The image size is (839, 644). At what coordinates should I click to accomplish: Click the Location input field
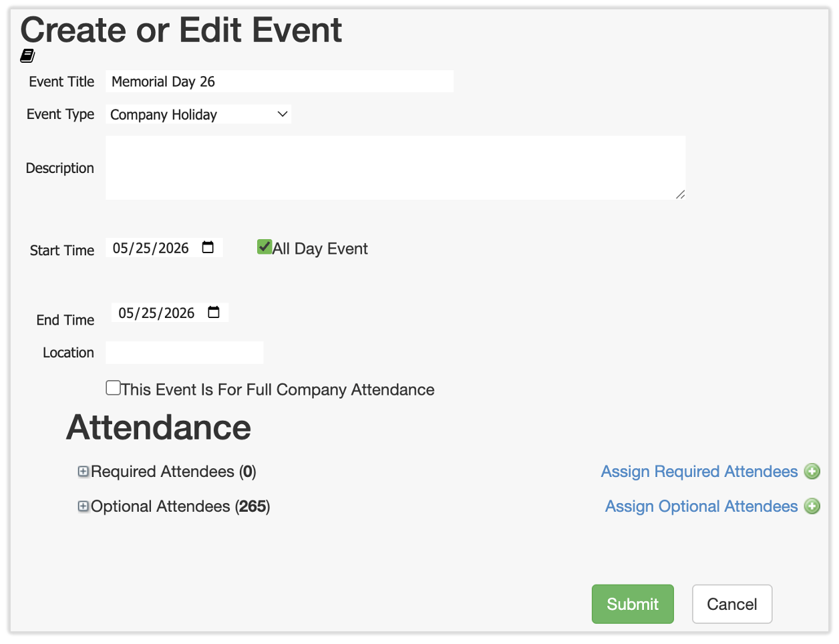[x=184, y=353]
